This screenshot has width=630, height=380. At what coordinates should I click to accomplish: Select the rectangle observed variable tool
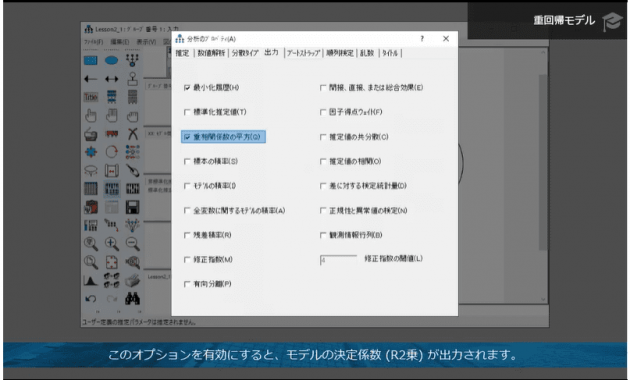90,60
